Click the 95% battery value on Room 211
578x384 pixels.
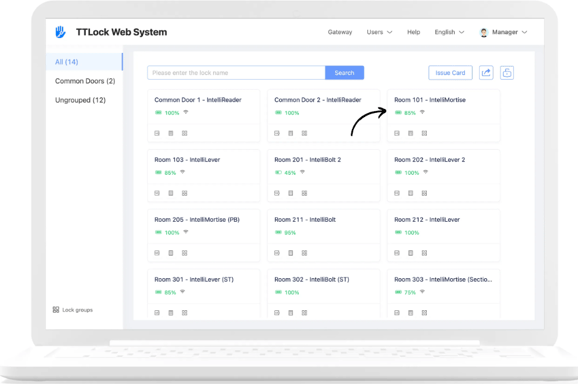290,233
